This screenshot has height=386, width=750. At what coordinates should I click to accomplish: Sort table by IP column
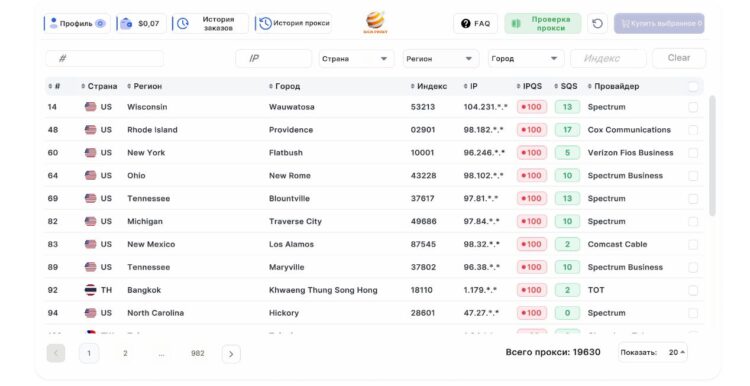pyautogui.click(x=470, y=86)
